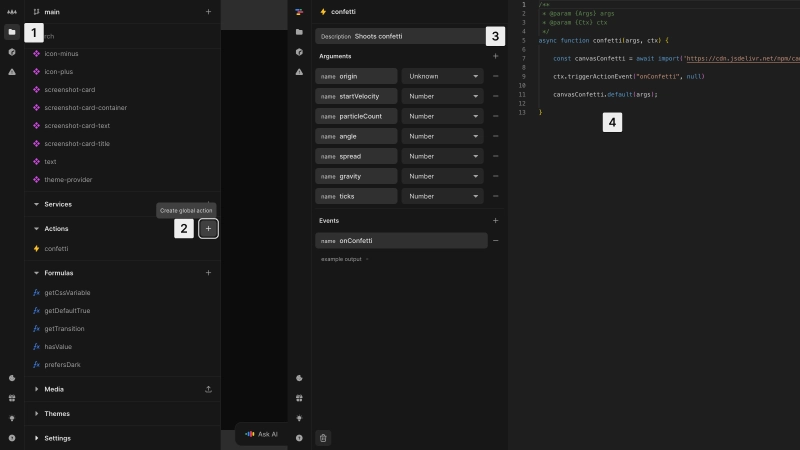Click cookie icon in sidebar beside confetti editor
Viewport: 800px width, 450px height.
pyautogui.click(x=299, y=378)
